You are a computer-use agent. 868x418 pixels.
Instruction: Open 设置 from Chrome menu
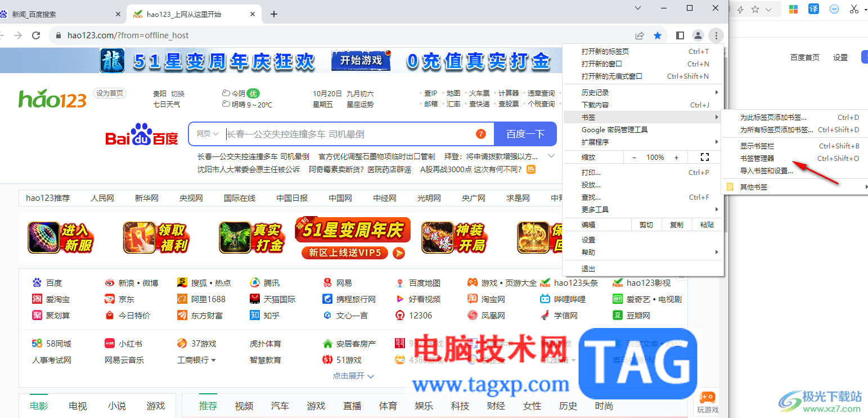[x=643, y=240]
